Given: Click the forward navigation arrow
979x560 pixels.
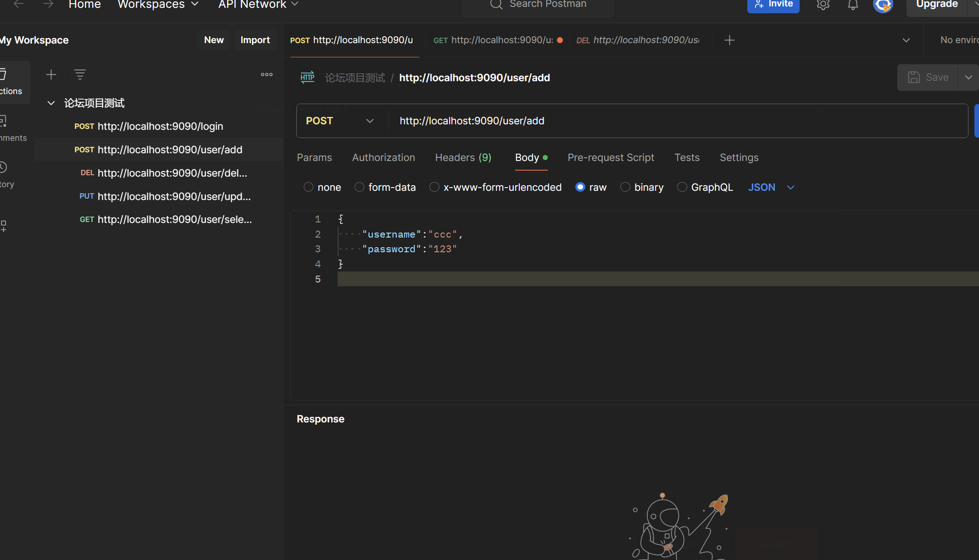Looking at the screenshot, I should (x=48, y=4).
